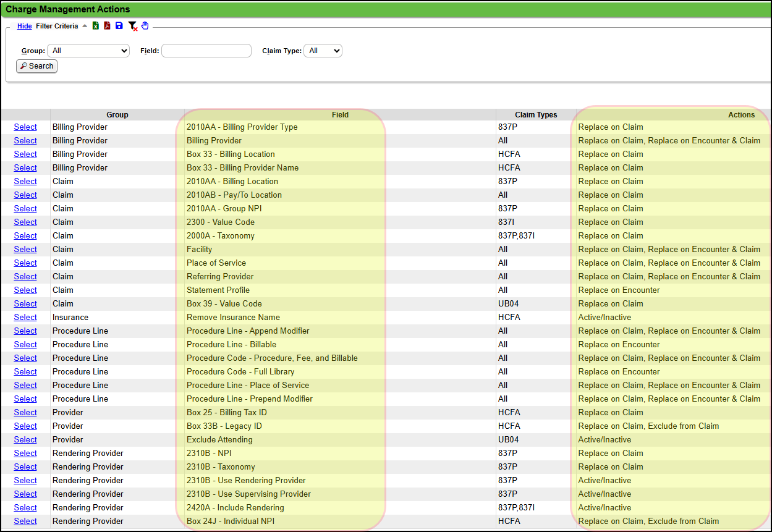Sort by the Actions column header

point(741,114)
